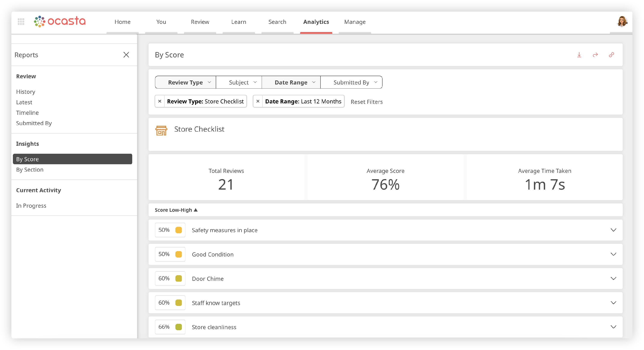Switch to the Manage tab
This screenshot has width=644, height=350.
tap(355, 22)
